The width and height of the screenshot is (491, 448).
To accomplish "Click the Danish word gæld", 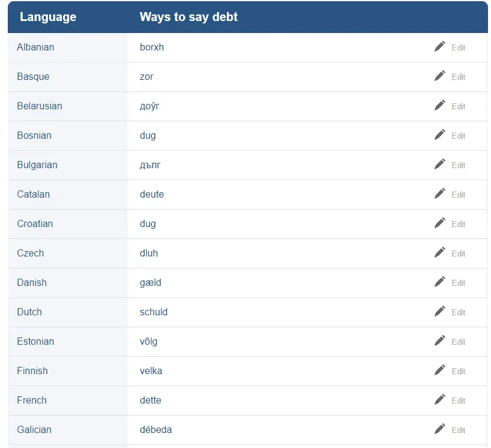I will (151, 282).
